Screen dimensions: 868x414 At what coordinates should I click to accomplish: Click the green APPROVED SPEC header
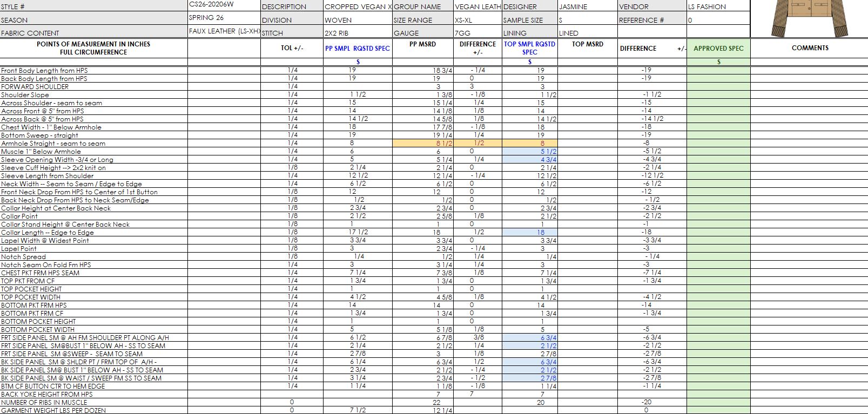point(718,48)
